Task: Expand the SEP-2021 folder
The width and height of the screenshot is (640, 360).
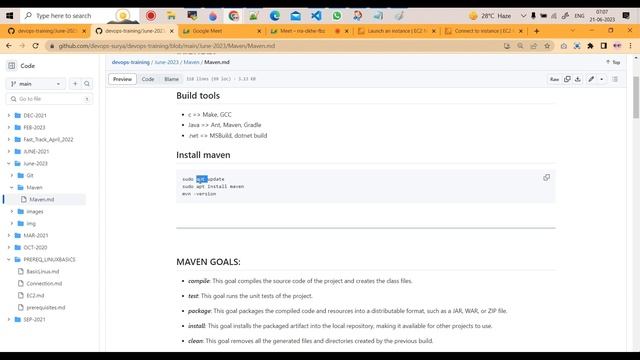Action: pyautogui.click(x=9, y=320)
